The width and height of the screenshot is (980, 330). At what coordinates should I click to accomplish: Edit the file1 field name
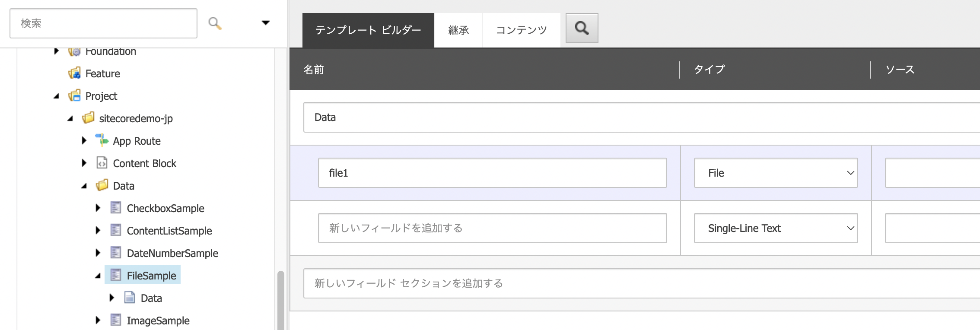[493, 173]
